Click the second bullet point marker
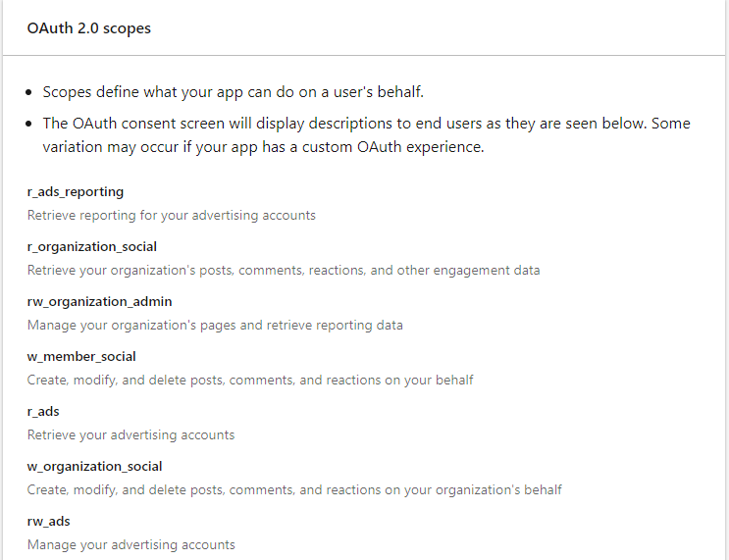The image size is (729, 560). pyautogui.click(x=29, y=125)
